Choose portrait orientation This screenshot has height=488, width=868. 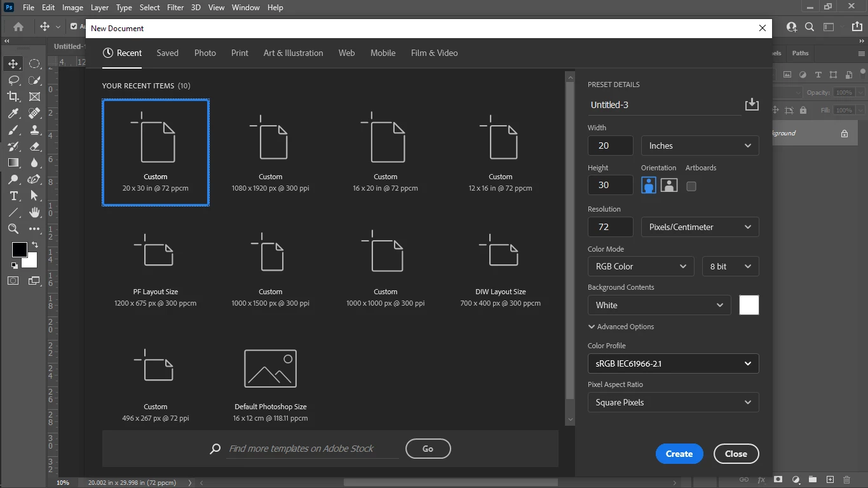point(649,185)
